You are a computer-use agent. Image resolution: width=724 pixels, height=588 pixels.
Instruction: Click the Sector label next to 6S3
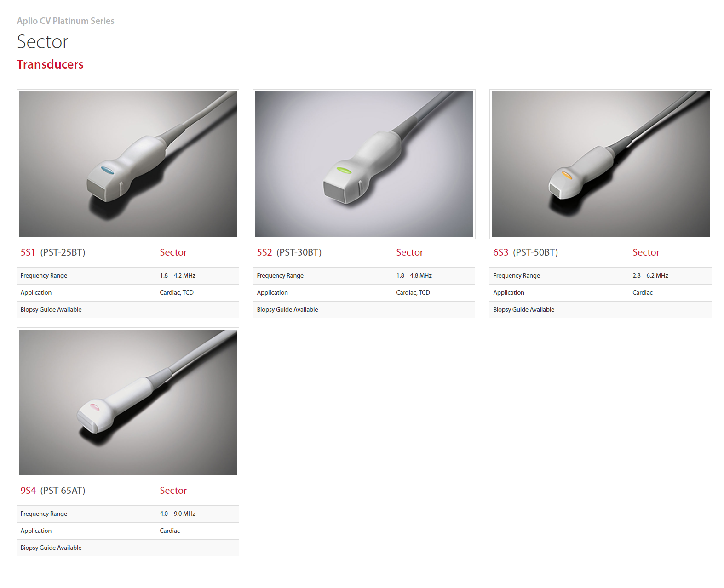click(x=646, y=252)
